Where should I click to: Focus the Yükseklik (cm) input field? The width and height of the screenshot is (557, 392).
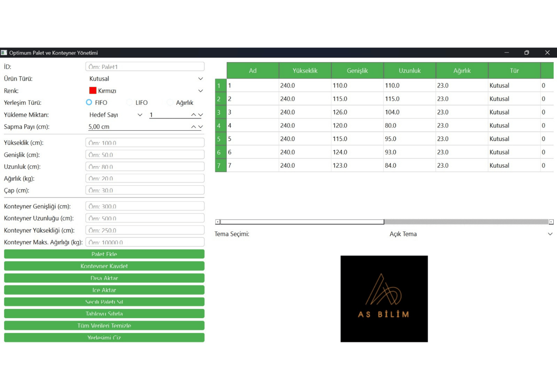coord(145,142)
